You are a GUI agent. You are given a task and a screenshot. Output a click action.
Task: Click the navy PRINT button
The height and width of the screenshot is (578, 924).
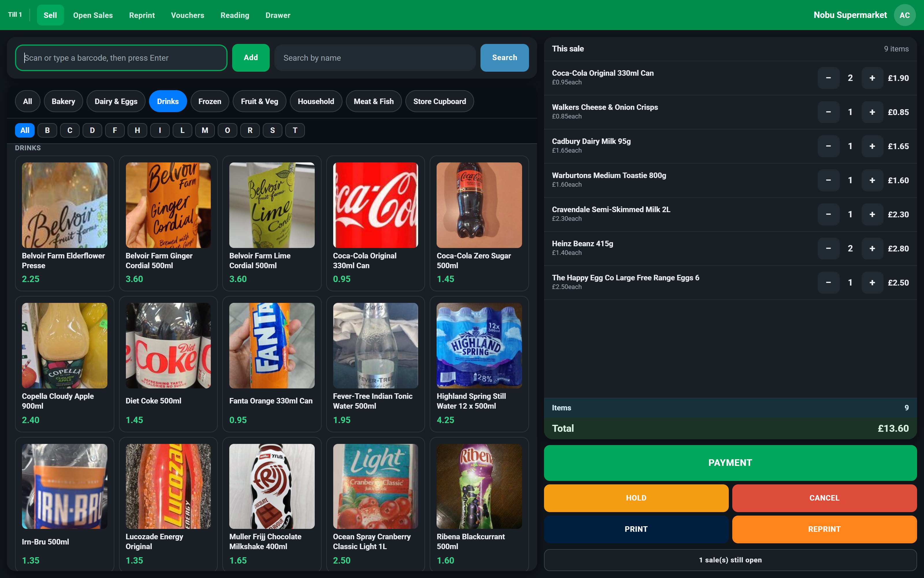click(x=636, y=529)
